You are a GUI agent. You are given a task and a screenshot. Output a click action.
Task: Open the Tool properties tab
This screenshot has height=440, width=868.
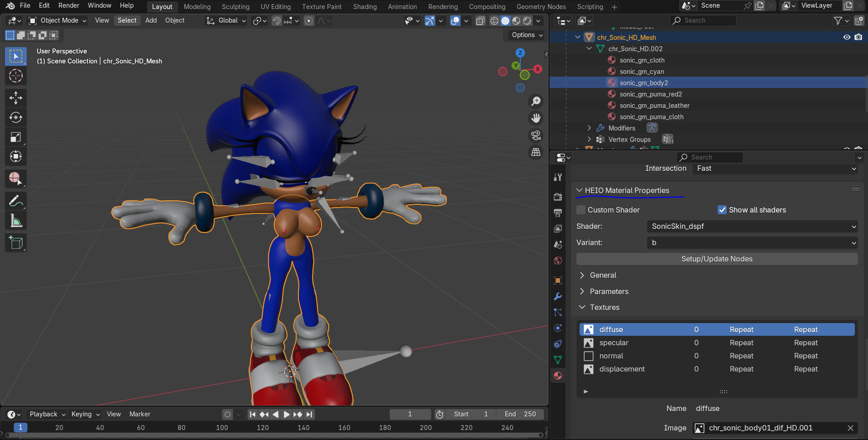pos(558,177)
